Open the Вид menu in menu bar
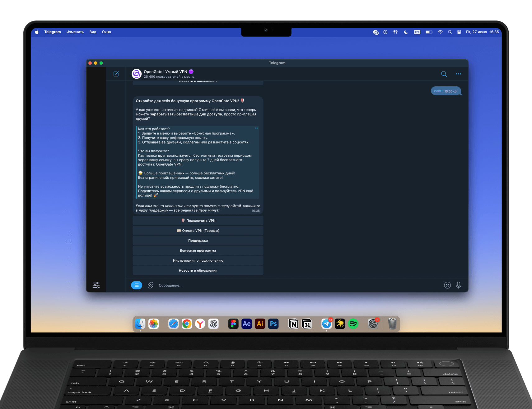 [93, 32]
